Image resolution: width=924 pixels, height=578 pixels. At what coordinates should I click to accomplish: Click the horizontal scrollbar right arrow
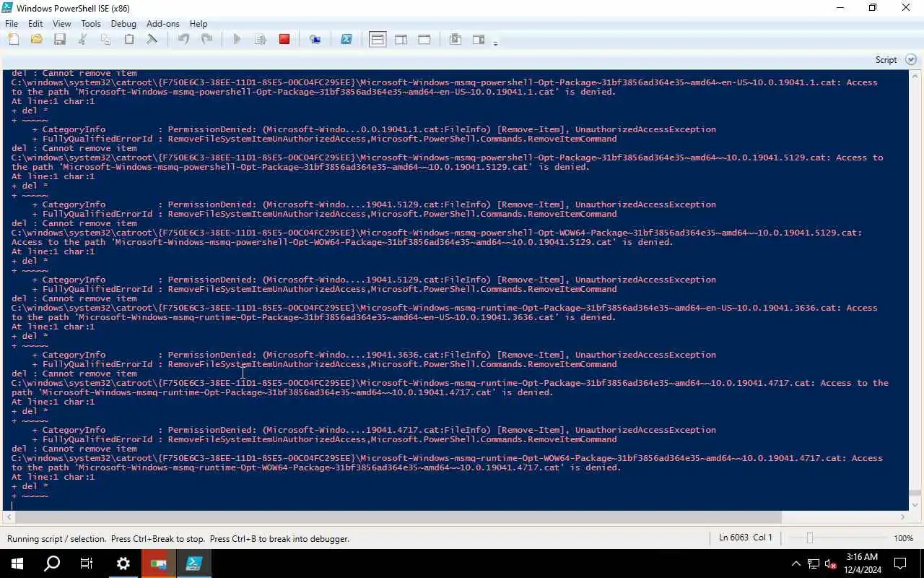tap(902, 517)
